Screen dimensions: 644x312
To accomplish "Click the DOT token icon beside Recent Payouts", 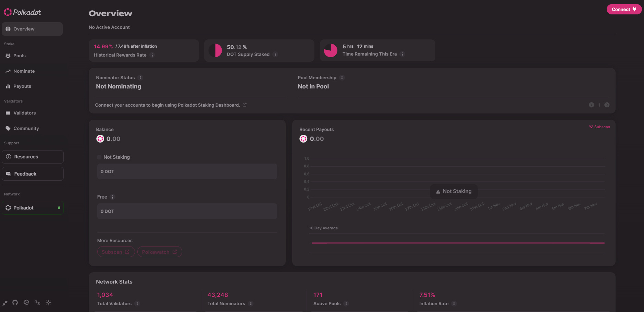I will coord(303,139).
